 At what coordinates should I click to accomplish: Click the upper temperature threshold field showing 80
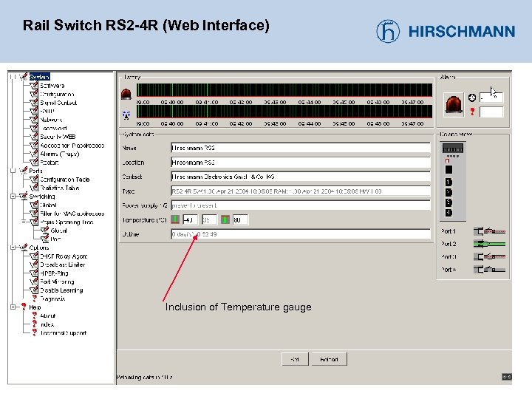point(241,220)
